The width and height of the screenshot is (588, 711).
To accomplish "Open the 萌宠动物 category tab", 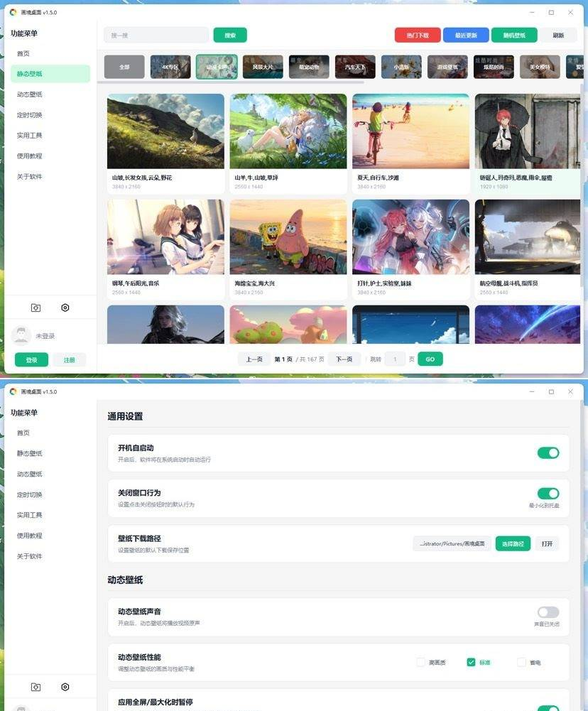I will pos(309,67).
